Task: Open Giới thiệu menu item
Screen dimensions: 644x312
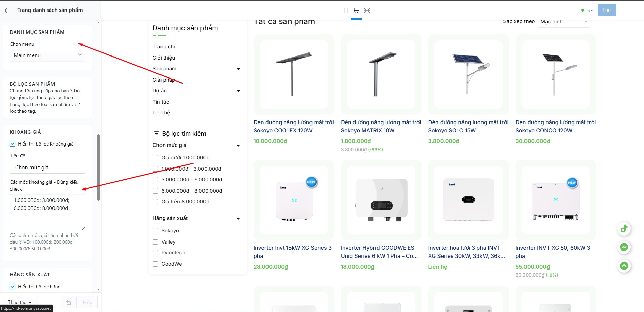Action: tap(164, 58)
